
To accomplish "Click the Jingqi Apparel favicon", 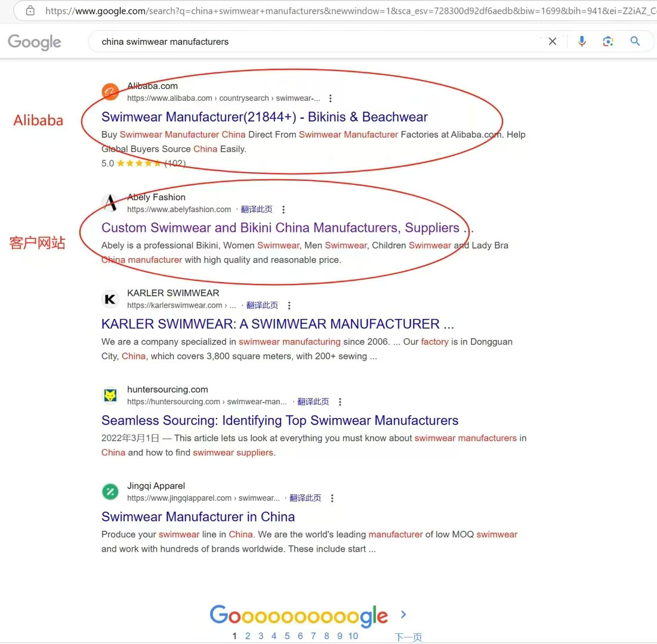I will point(110,491).
